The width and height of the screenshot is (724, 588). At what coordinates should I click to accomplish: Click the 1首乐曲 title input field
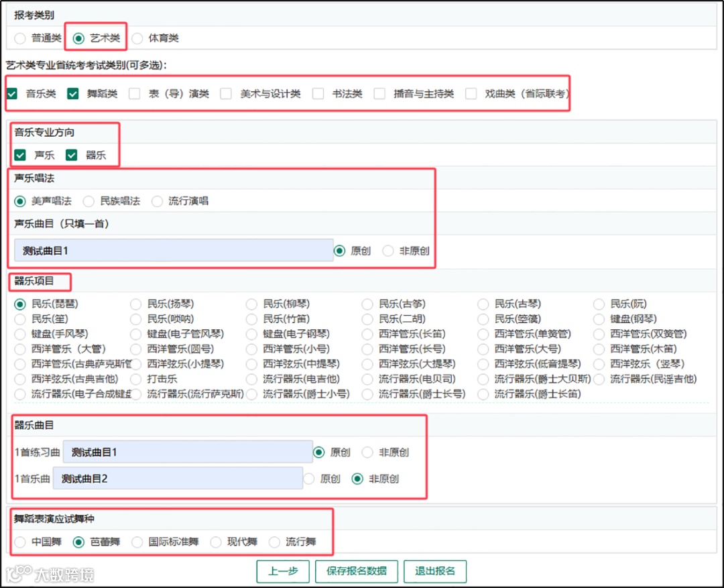178,479
